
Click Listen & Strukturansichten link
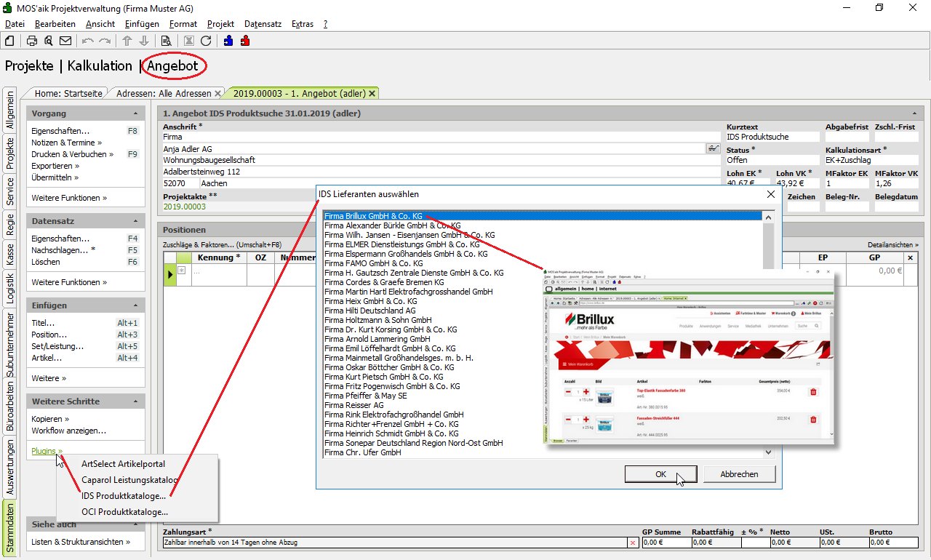tap(81, 542)
